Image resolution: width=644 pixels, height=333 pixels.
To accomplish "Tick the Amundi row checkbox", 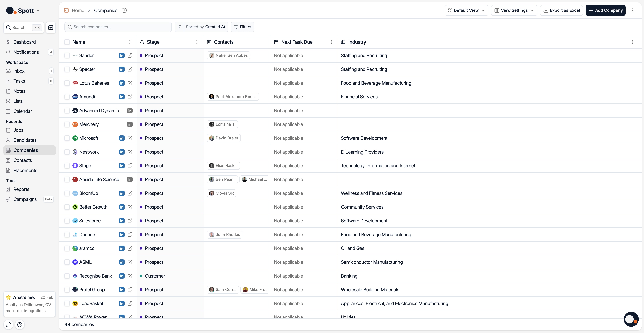I will (67, 97).
